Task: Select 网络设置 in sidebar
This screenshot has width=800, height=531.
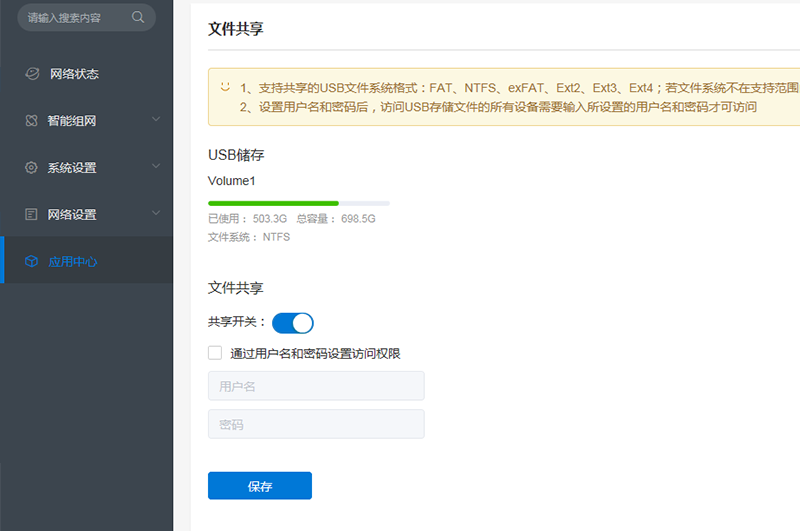Action: click(x=87, y=214)
